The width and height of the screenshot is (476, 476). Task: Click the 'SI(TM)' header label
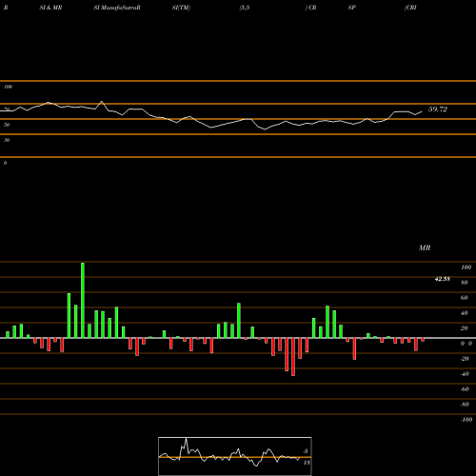(181, 8)
